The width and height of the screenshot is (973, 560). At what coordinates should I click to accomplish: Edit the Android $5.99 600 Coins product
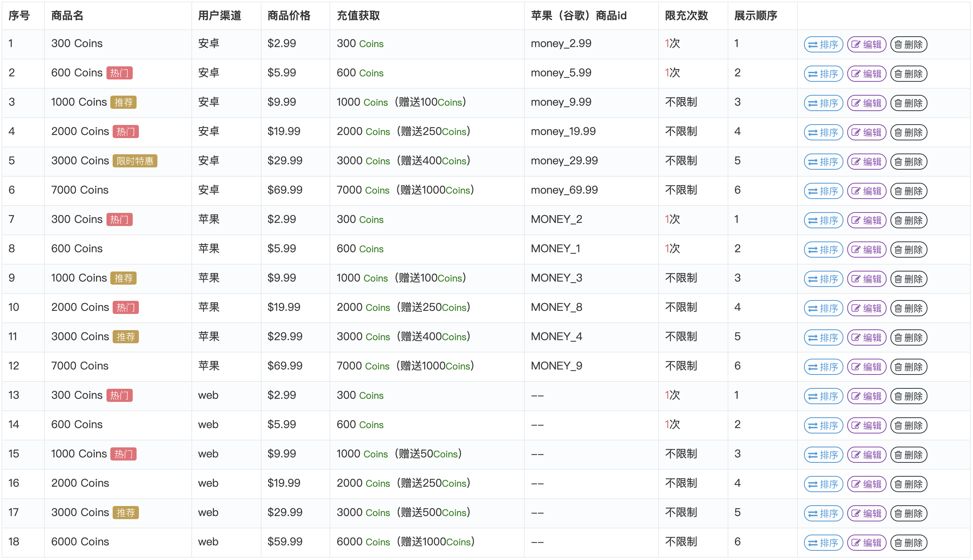(866, 74)
